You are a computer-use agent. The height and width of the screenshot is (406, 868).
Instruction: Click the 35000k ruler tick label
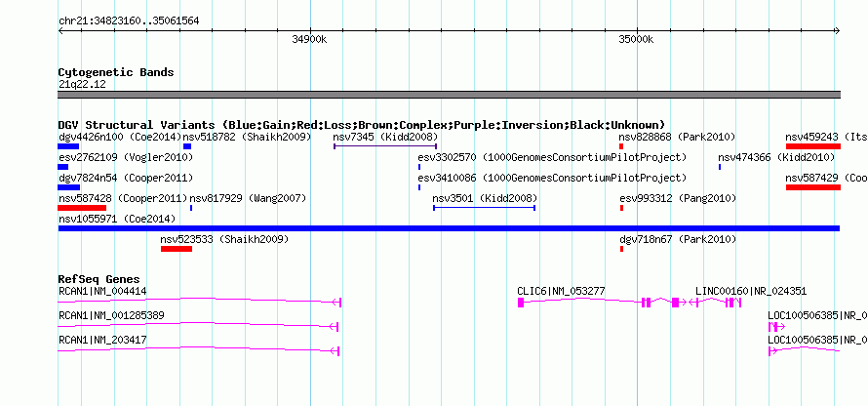click(636, 39)
